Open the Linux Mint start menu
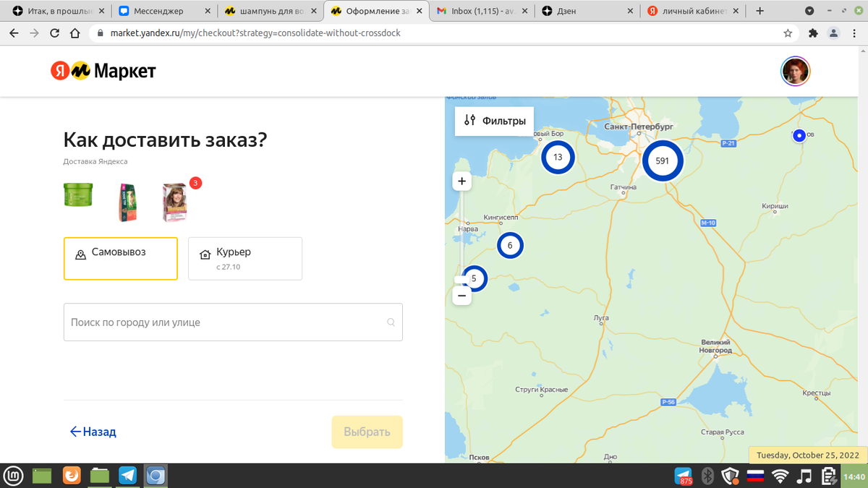Image resolution: width=868 pixels, height=488 pixels. pos(14,476)
